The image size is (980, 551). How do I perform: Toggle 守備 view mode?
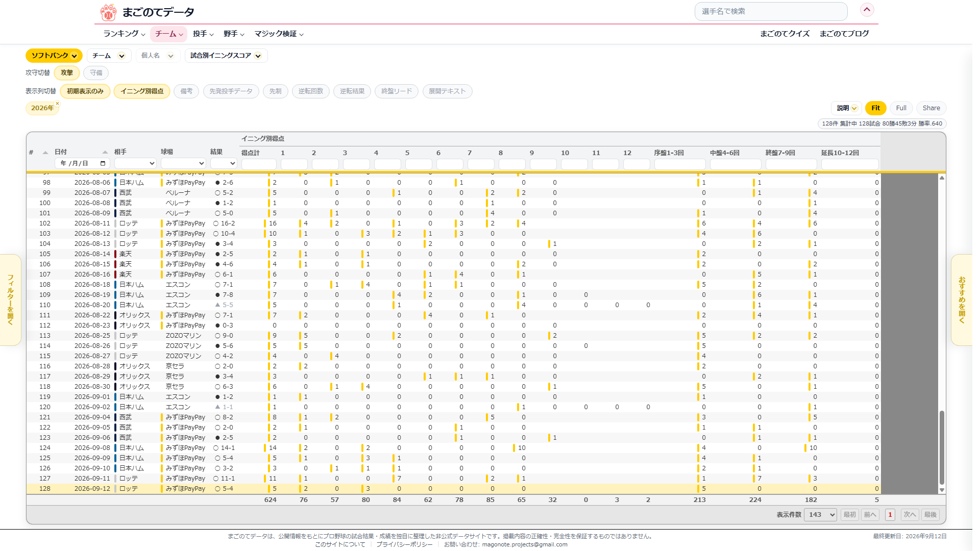(x=96, y=73)
